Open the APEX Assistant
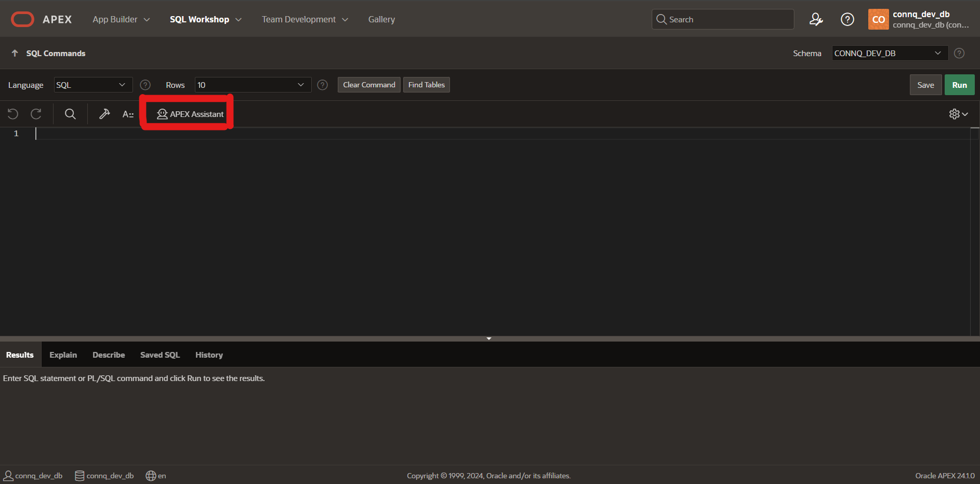The image size is (980, 484). coord(190,114)
